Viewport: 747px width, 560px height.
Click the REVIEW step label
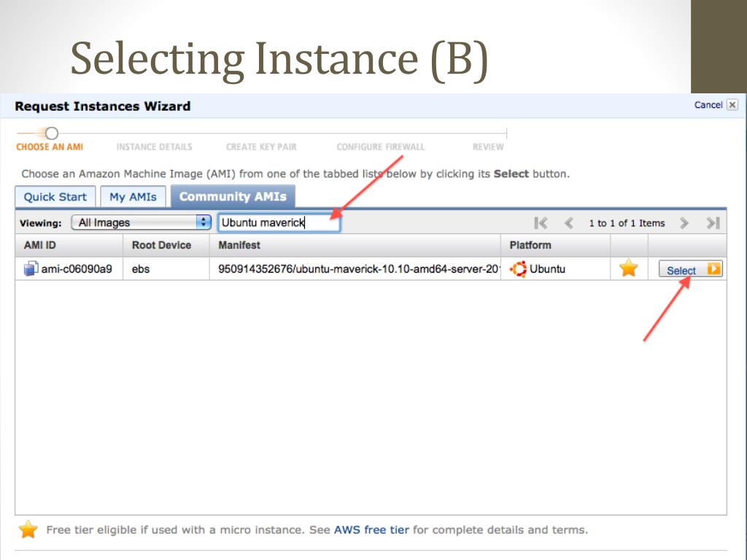pyautogui.click(x=488, y=147)
